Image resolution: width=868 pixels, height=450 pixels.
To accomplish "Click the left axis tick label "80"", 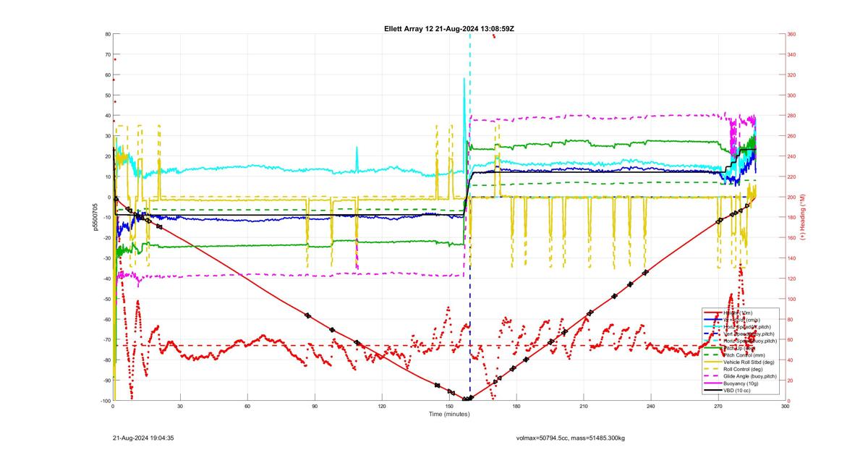I will 107,34.
